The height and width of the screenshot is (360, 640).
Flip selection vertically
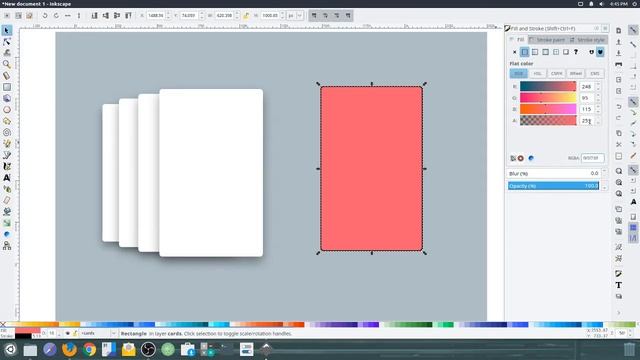[79, 16]
